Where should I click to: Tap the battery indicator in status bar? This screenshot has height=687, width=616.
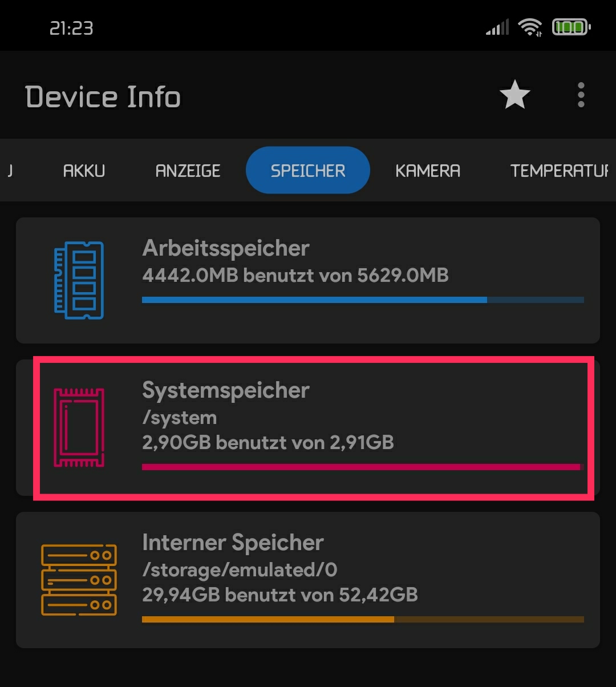pos(571,27)
